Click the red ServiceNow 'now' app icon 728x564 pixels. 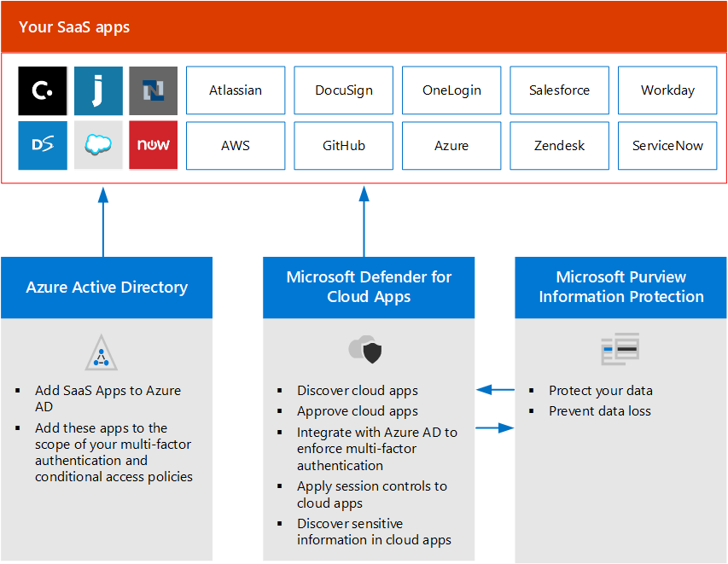pos(154,145)
